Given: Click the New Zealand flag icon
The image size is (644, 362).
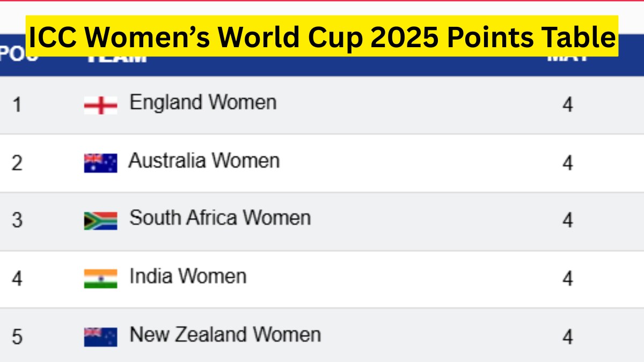Looking at the screenshot, I should (x=100, y=337).
